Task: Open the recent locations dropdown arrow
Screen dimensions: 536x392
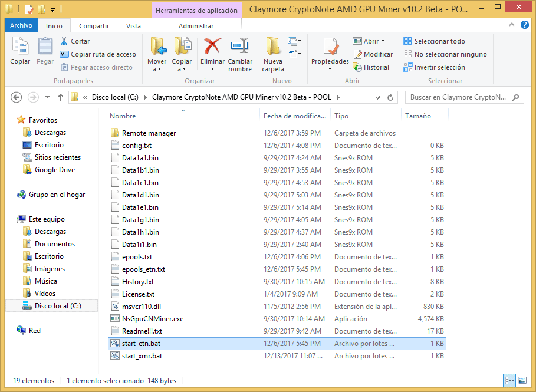Action: coord(48,97)
